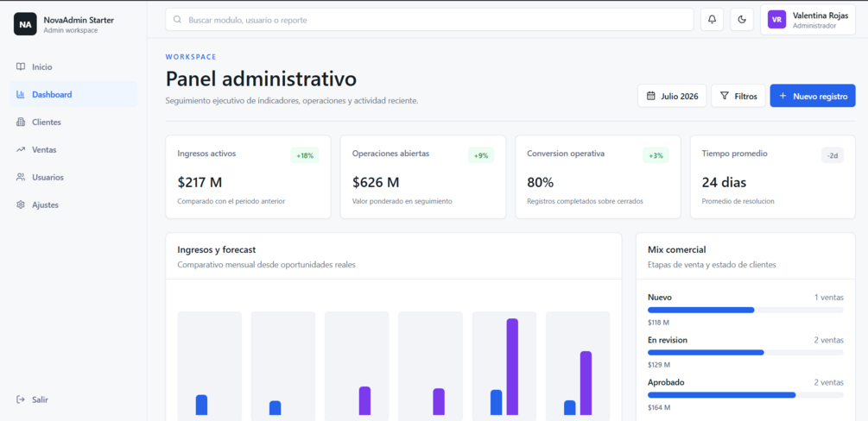Screen dimensions: 868x421
Task: Select the Ingresos activos card
Action: [x=248, y=177]
